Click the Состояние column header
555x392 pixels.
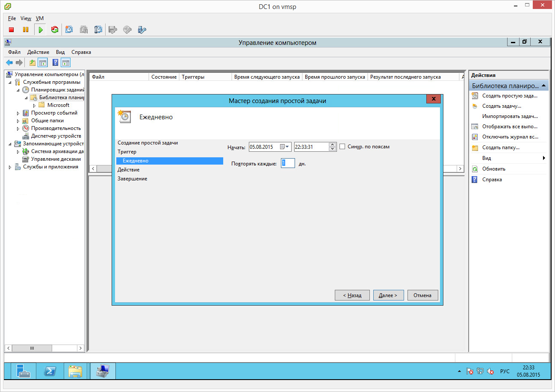164,77
